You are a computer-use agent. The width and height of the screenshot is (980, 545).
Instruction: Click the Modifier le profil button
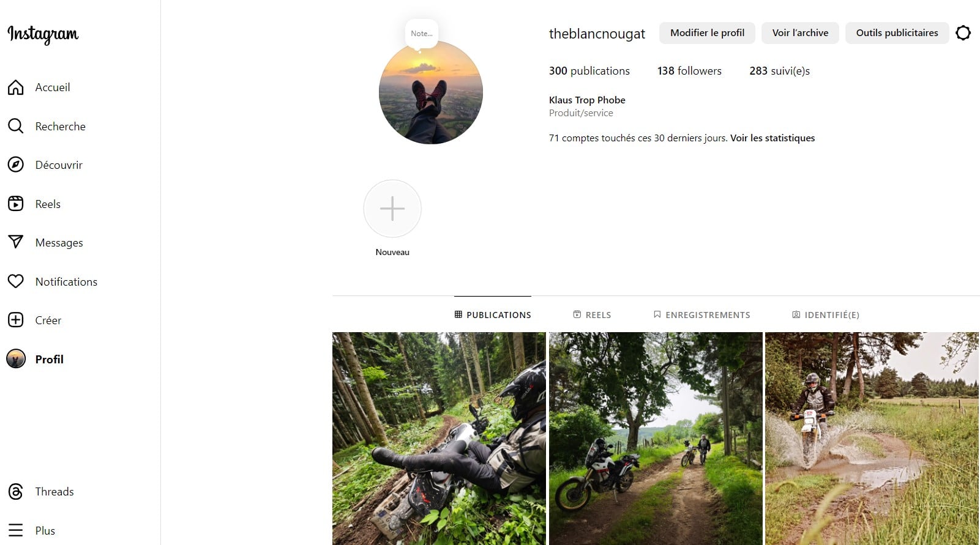point(707,33)
